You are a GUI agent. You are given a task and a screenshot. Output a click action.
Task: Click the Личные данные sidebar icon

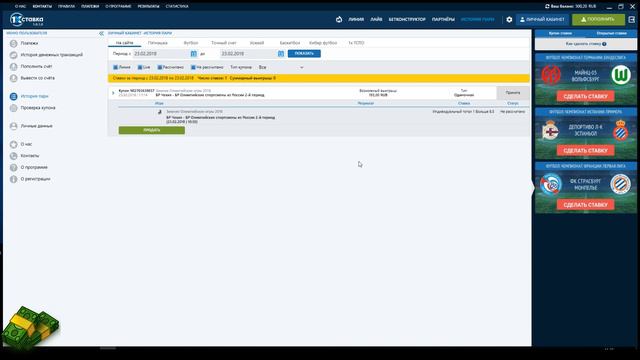click(x=13, y=126)
